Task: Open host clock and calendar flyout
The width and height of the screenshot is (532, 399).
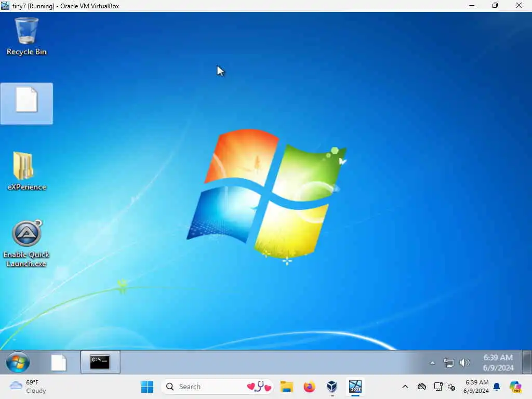Action: tap(476, 387)
